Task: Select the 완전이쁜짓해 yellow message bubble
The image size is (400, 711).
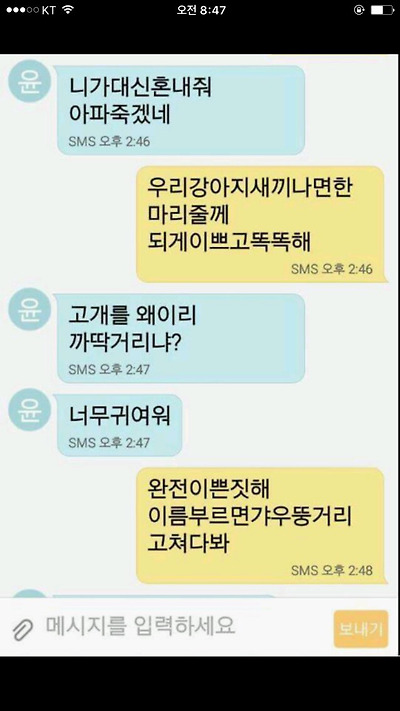Action: pos(262,526)
